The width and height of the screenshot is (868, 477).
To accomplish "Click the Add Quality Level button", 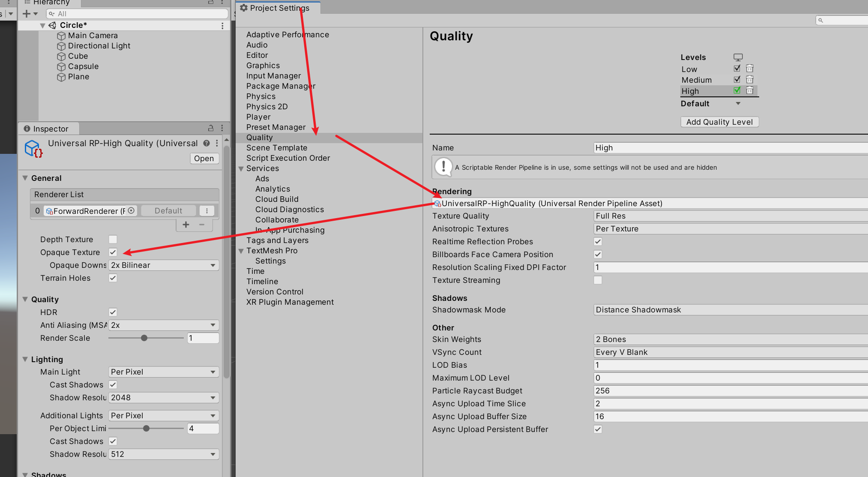I will point(719,122).
